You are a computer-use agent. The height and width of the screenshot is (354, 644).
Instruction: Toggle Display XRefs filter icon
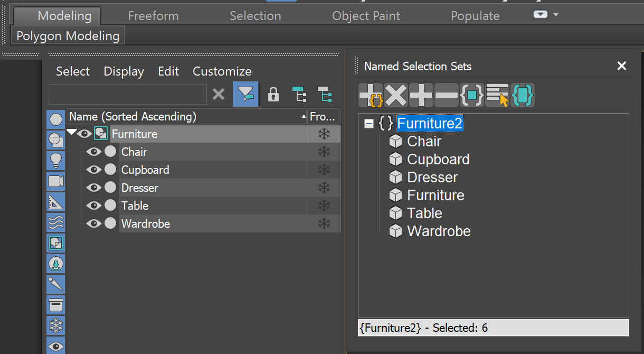click(x=56, y=264)
